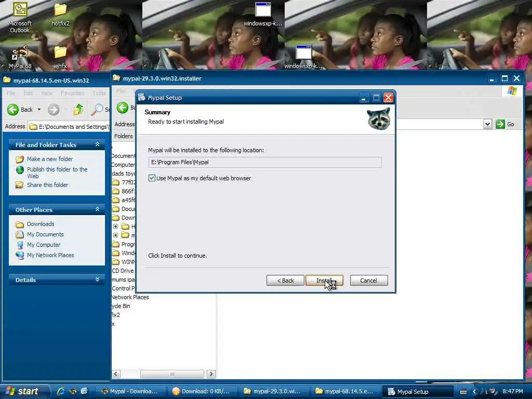The image size is (532, 399).
Task: Open the Microsoft Outlook desktop icon
Action: tap(20, 17)
